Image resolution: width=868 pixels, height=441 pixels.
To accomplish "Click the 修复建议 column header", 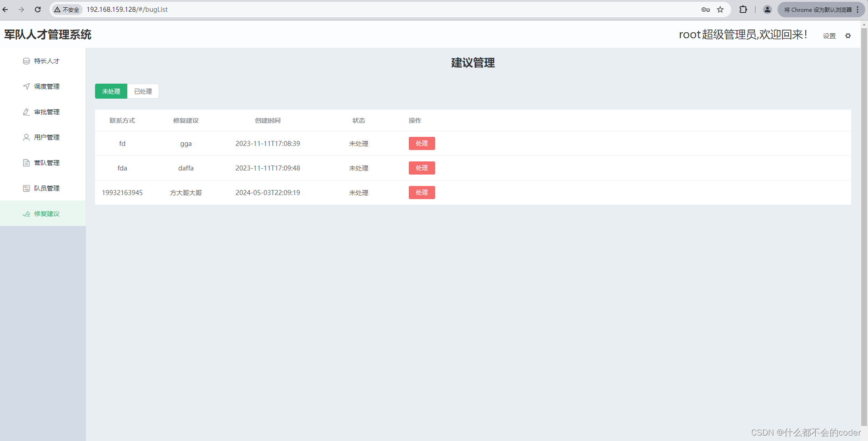I will (x=186, y=120).
